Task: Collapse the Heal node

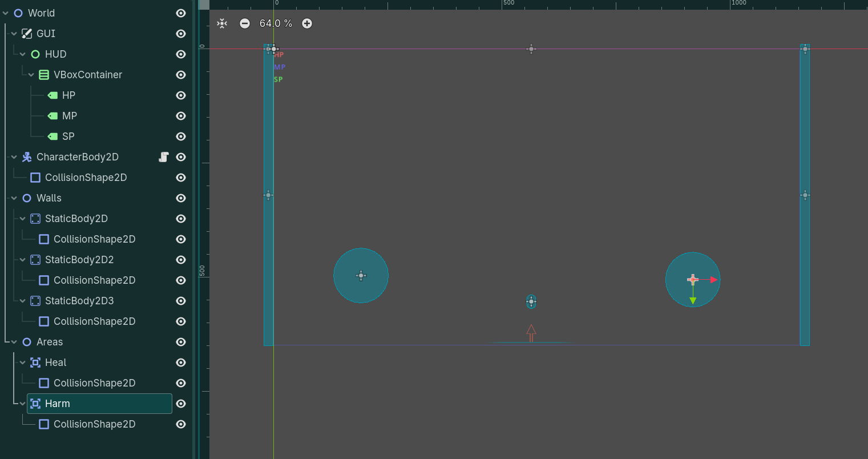Action: tap(23, 363)
